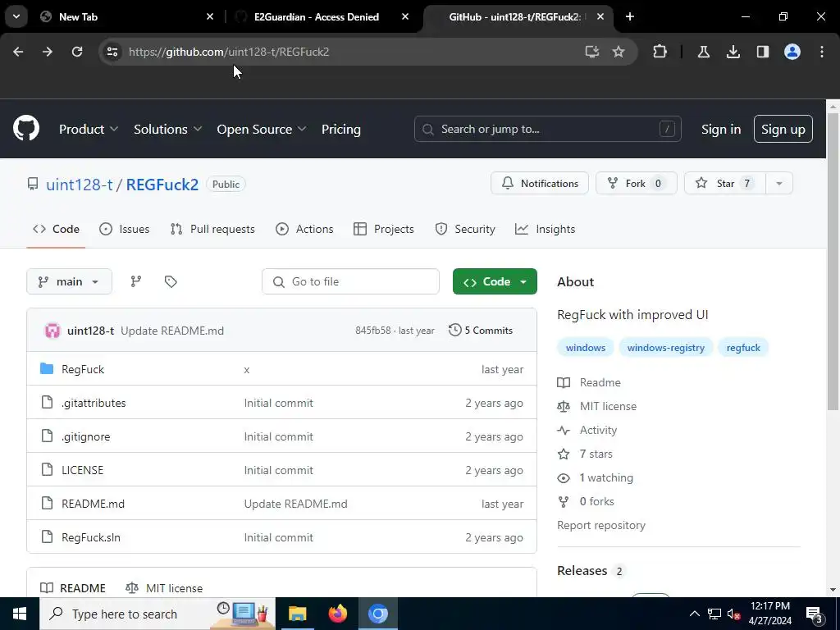
Task: Open Windows Start menu
Action: coord(20,614)
